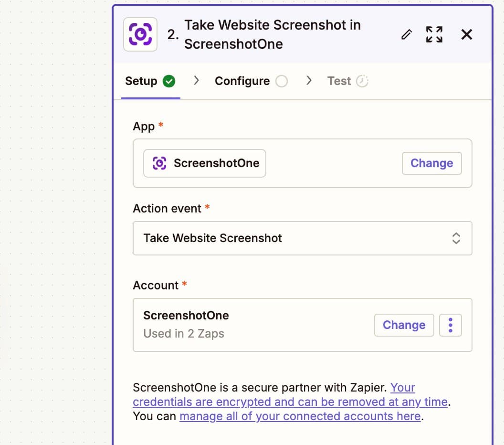The image size is (504, 445).
Task: Open manage all connected accounts link
Action: click(x=300, y=416)
